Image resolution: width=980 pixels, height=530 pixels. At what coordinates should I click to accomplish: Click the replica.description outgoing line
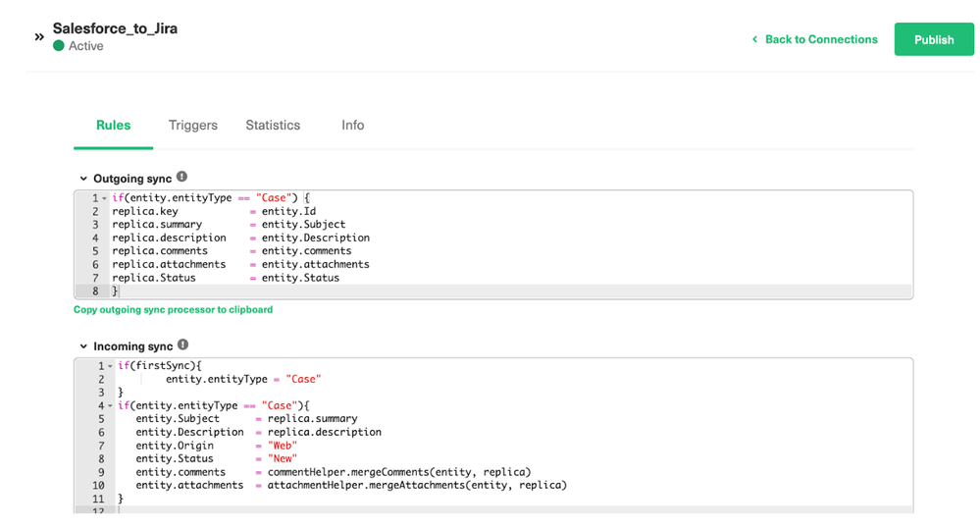240,238
